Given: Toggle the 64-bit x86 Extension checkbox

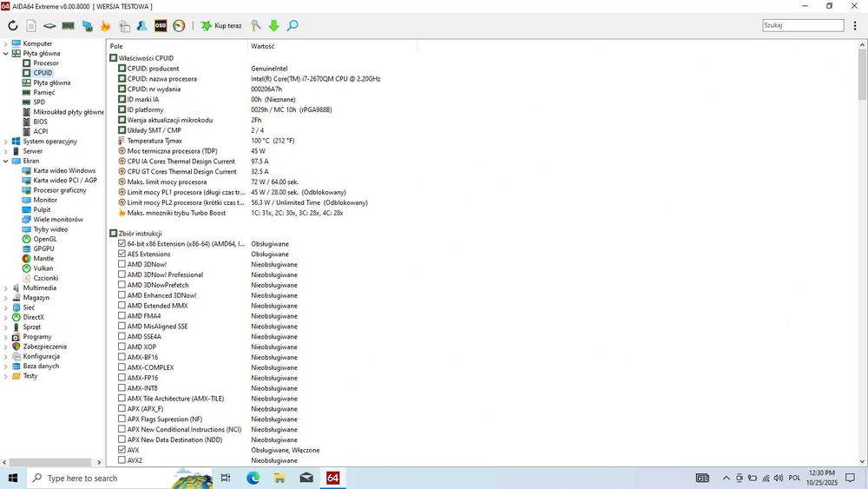Looking at the screenshot, I should (122, 243).
